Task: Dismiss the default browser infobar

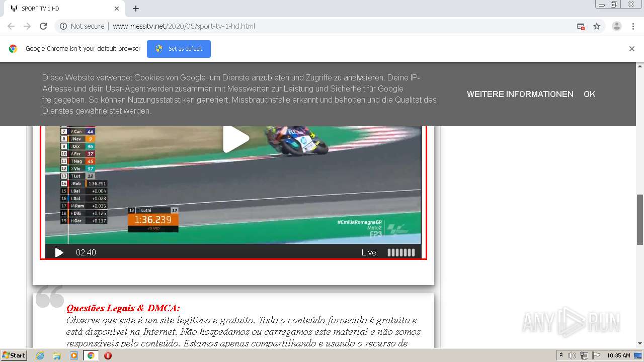Action: point(632,49)
